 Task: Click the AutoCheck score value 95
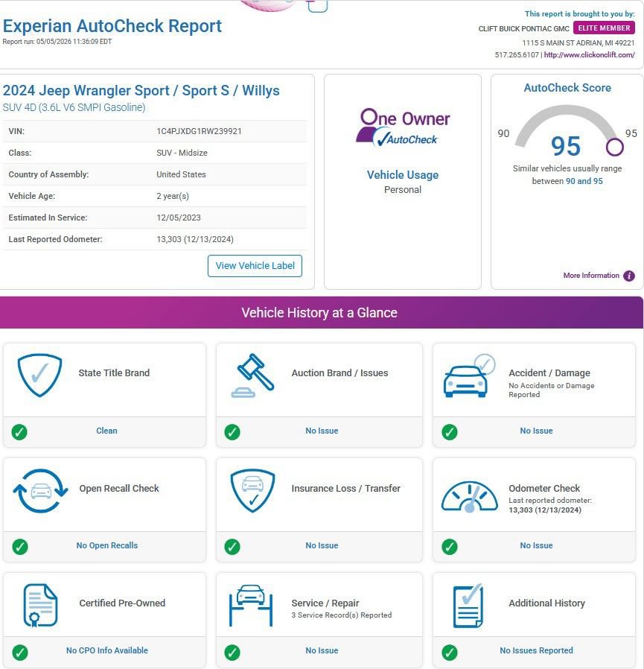(x=566, y=146)
